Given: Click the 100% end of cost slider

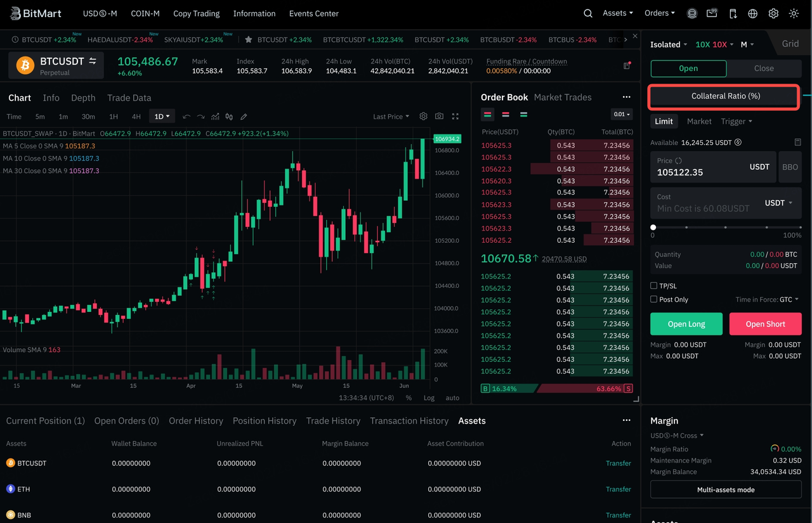Looking at the screenshot, I should pos(800,227).
